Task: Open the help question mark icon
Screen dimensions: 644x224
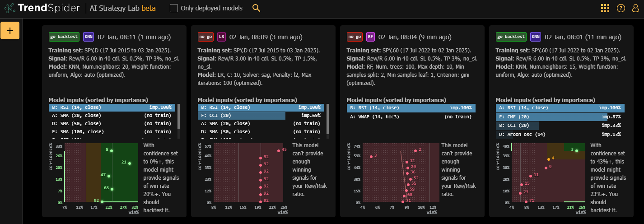Action: [x=621, y=8]
